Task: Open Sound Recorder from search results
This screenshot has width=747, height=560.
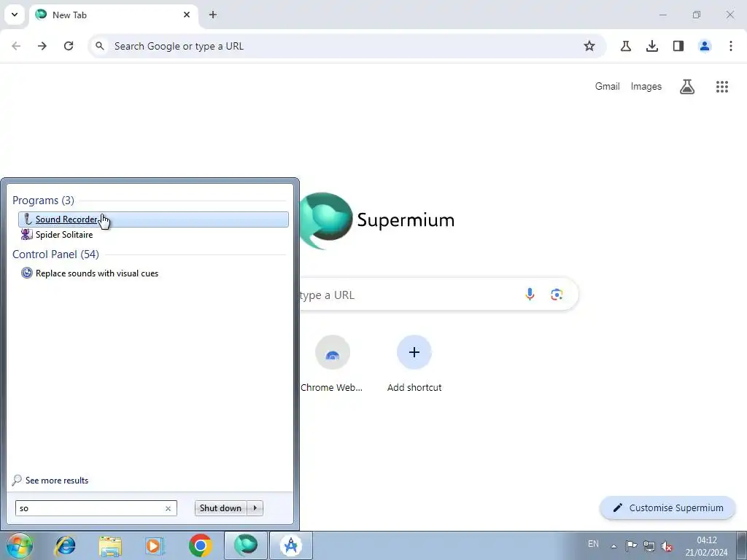Action: coord(153,219)
